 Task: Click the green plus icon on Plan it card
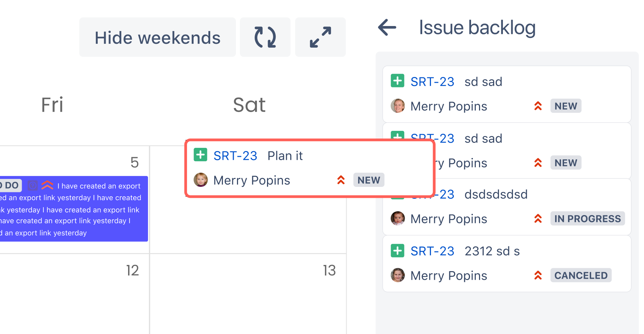[x=200, y=155]
